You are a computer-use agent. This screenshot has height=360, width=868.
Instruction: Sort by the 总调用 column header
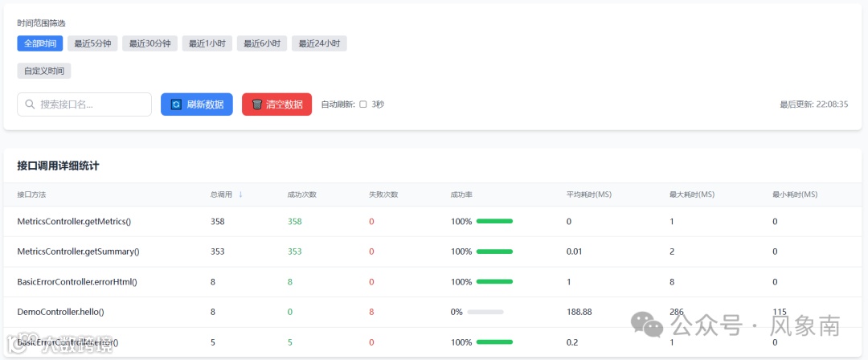pos(221,194)
